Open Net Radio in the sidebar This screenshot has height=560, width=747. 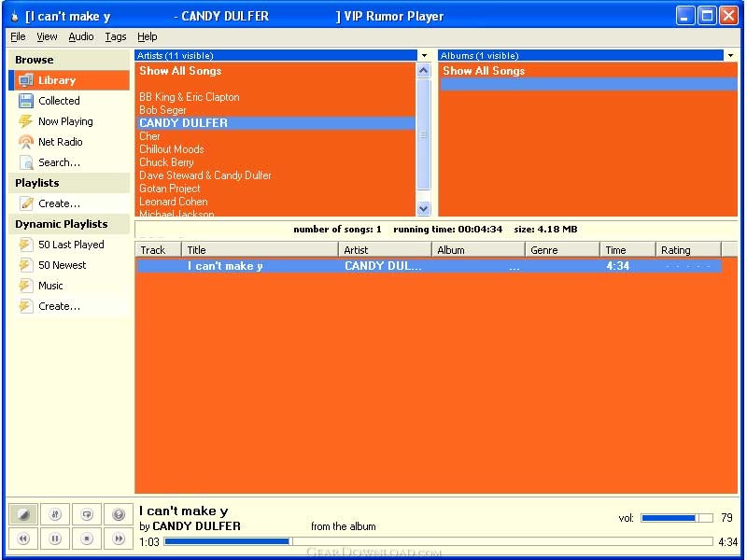69,142
